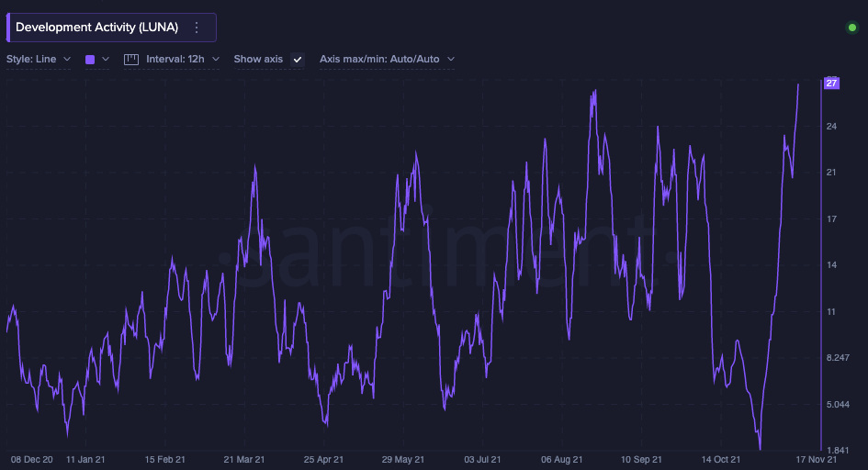Click the interval ruler icon
This screenshot has height=470, width=868.
pyautogui.click(x=130, y=59)
